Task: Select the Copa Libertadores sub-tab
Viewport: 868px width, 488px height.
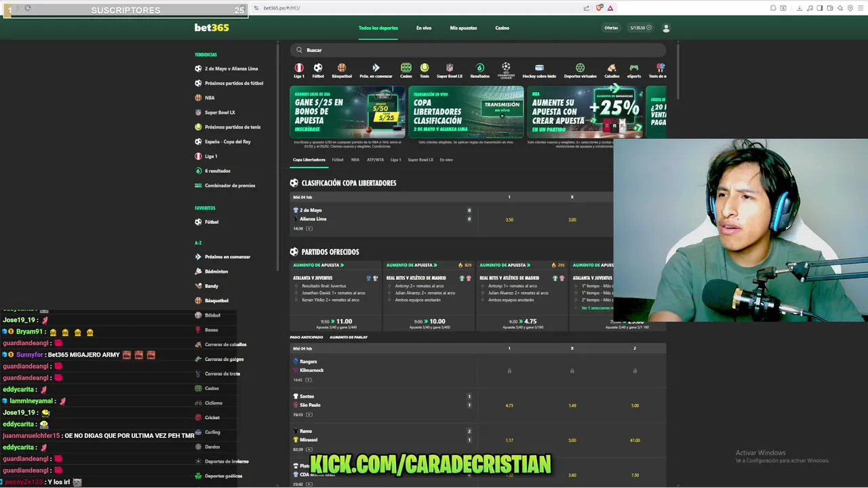Action: (x=309, y=160)
